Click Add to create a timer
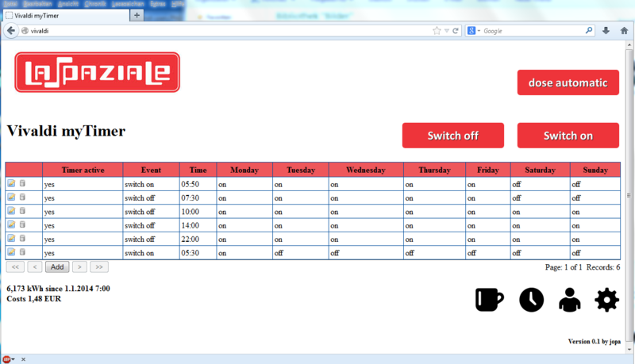The height and width of the screenshot is (364, 635). click(56, 267)
